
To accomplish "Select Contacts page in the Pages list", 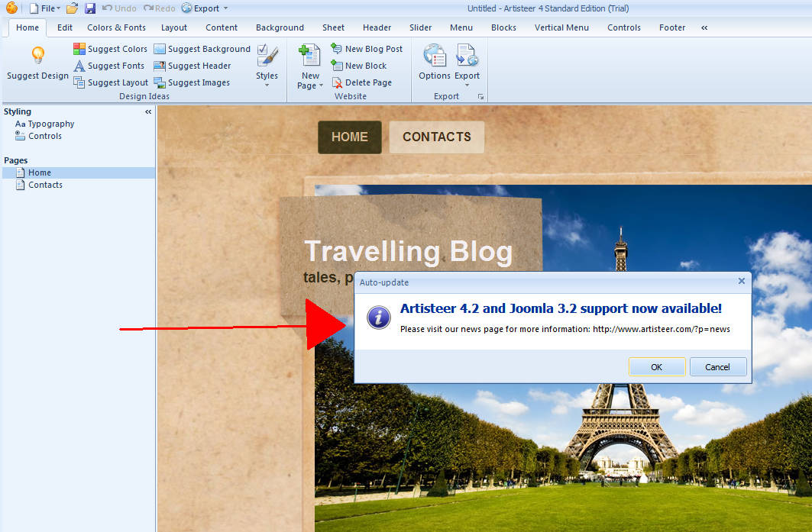I will (x=45, y=185).
